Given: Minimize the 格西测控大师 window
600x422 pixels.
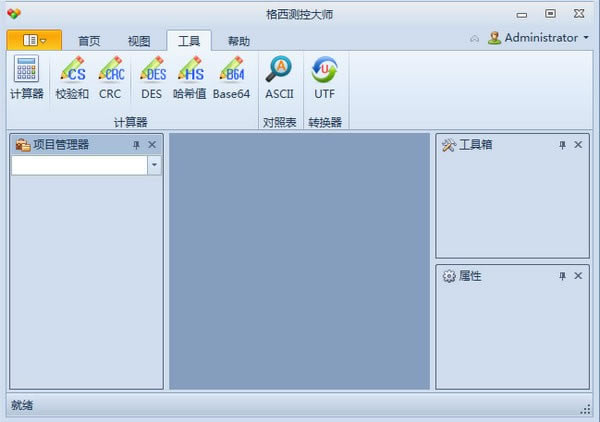Looking at the screenshot, I should click(522, 15).
